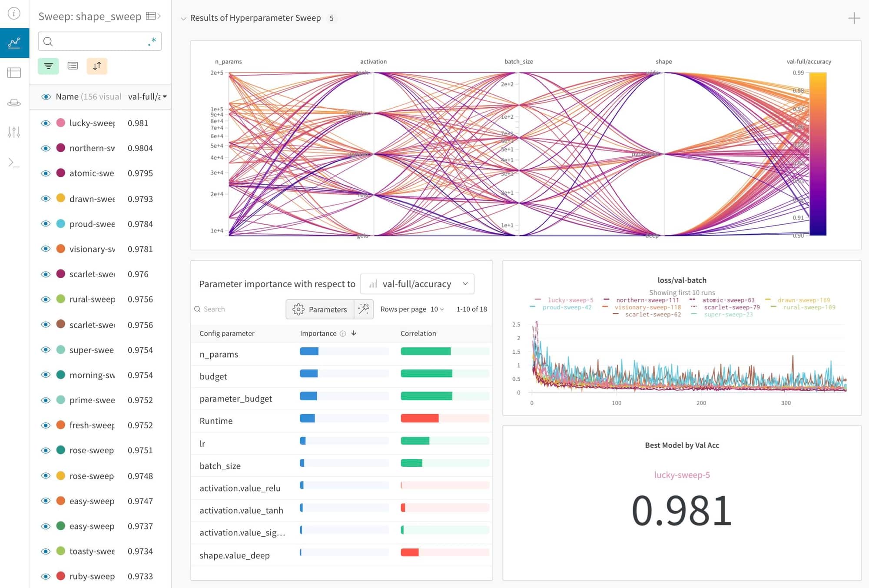Open the lucky-sweep-5 run link in Best Model panel

click(682, 475)
